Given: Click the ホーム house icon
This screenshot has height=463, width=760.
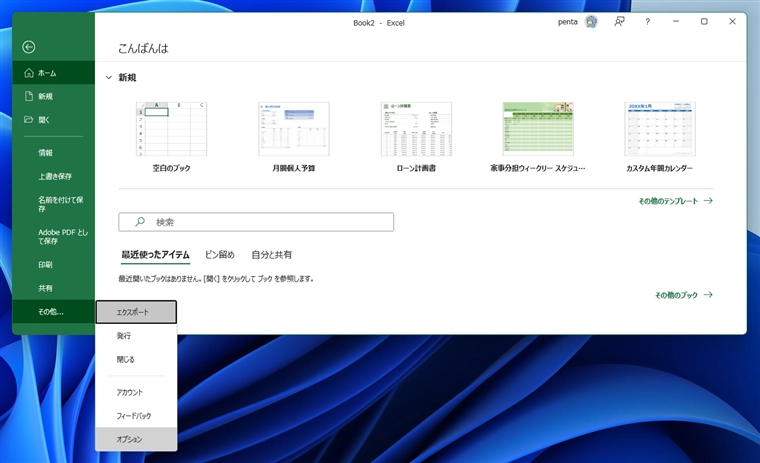Looking at the screenshot, I should tap(29, 73).
